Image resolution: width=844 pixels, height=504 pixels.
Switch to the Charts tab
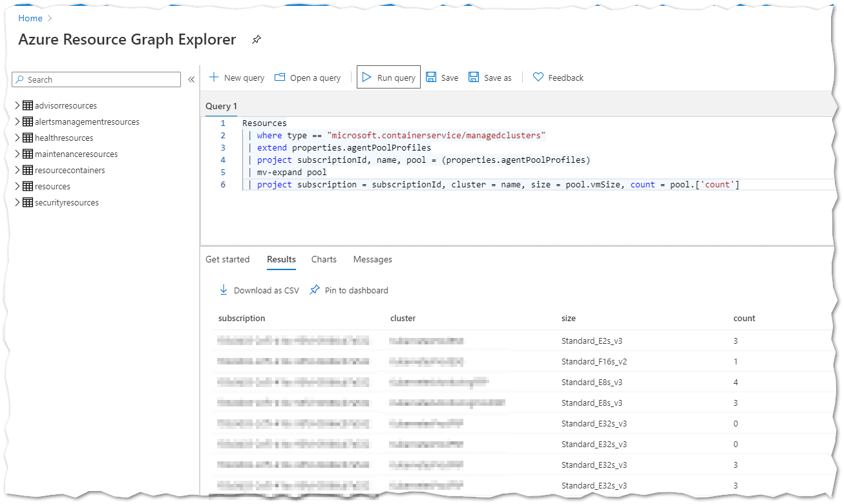point(324,259)
